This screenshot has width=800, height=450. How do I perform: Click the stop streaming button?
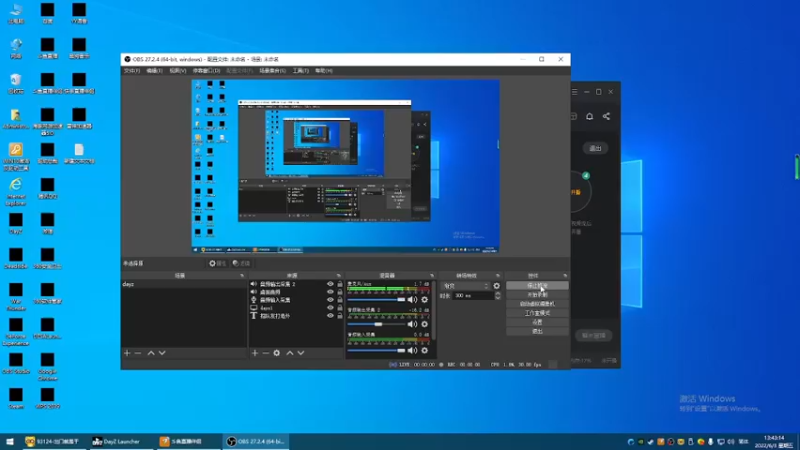point(537,286)
